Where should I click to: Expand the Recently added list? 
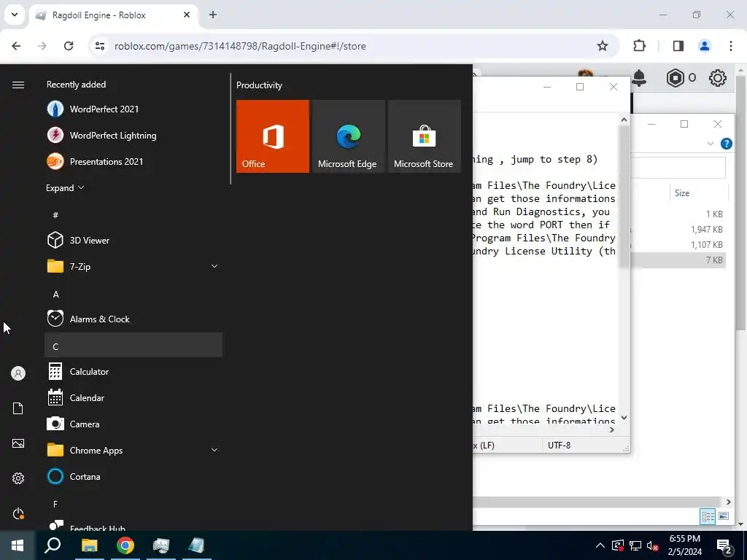coord(65,187)
